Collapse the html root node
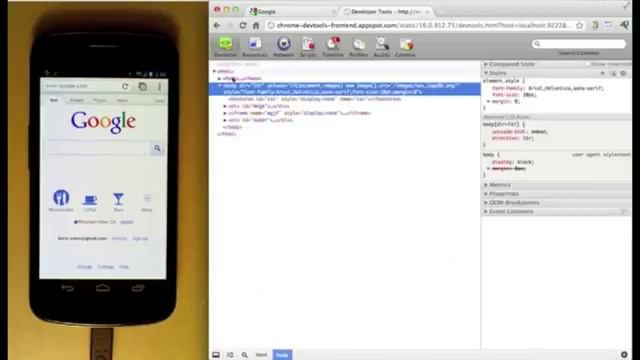The height and width of the screenshot is (360, 640). coord(215,71)
